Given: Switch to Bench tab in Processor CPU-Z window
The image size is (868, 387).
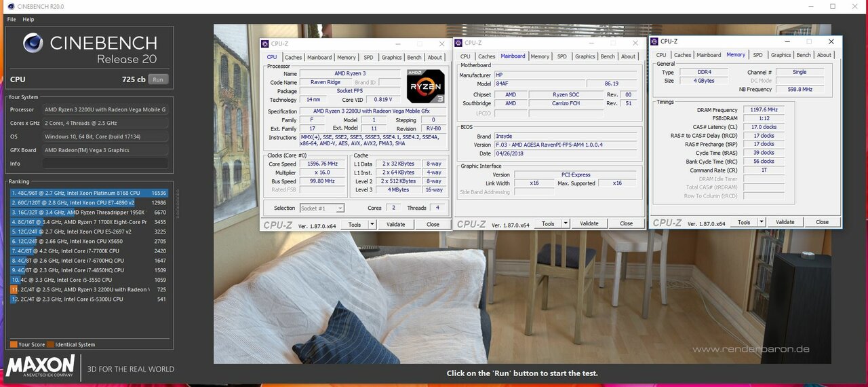Looking at the screenshot, I should coord(414,58).
